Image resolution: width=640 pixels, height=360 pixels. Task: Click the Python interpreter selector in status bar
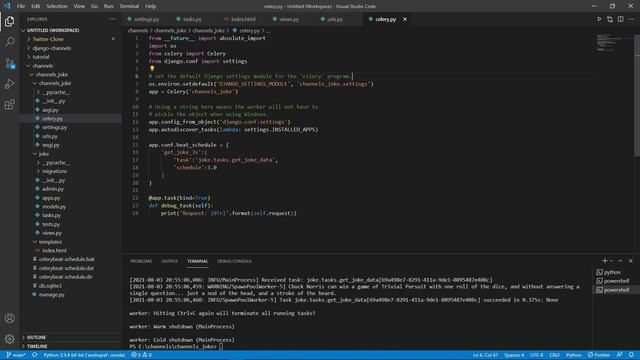click(84, 355)
